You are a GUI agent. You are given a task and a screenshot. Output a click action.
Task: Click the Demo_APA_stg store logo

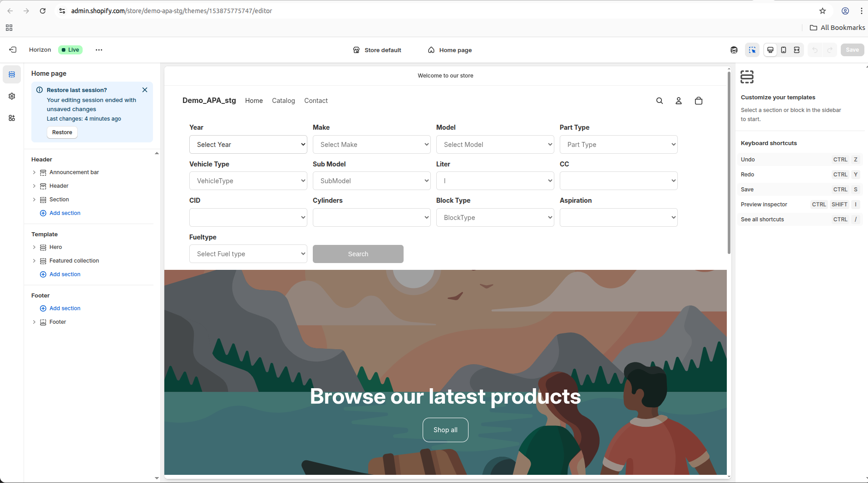[209, 100]
